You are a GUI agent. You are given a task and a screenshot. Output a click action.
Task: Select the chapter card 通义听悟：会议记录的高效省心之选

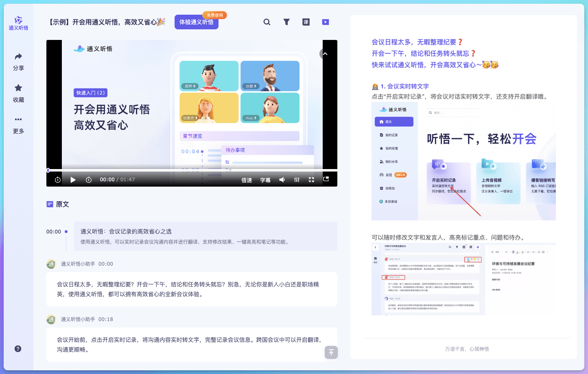205,236
